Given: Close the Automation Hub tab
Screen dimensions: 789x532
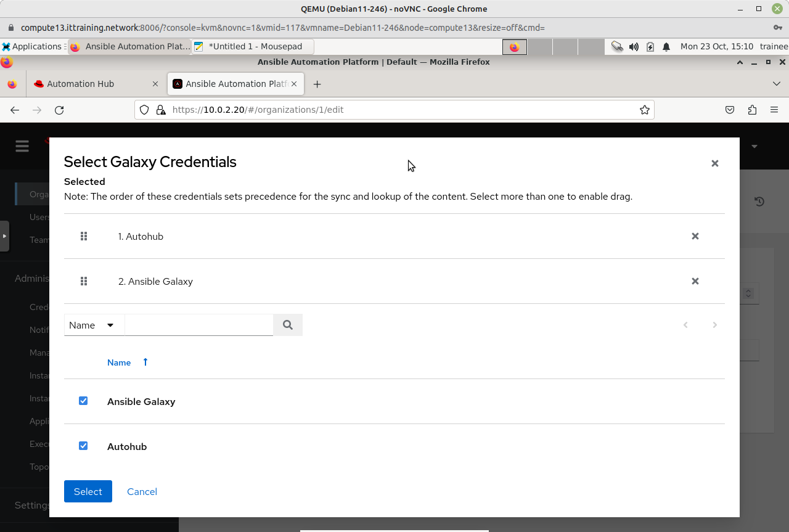Looking at the screenshot, I should coord(156,84).
